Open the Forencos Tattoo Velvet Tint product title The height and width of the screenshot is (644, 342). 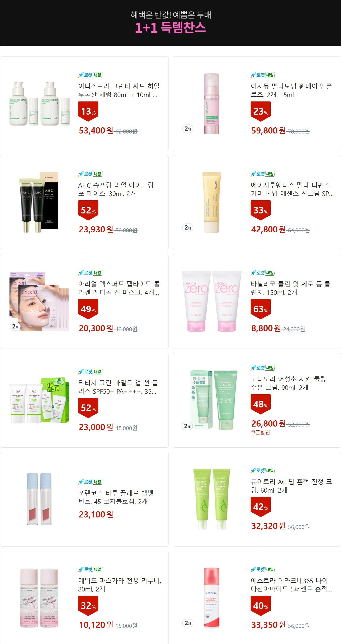click(116, 497)
